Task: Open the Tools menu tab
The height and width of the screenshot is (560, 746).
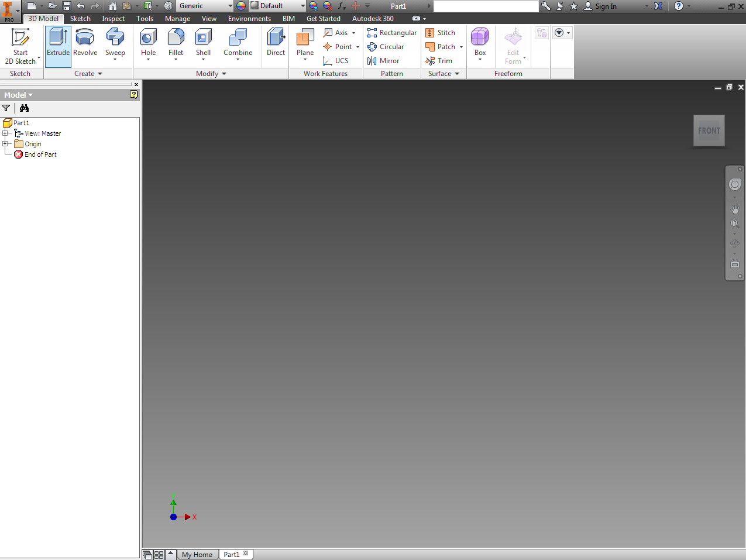Action: [x=145, y=18]
